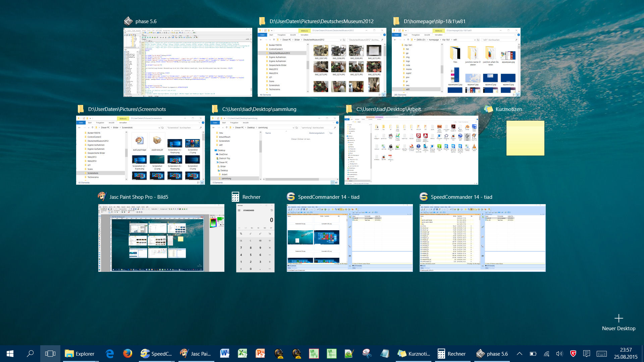This screenshot has height=362, width=644.
Task: Launch Microsoft Edge from taskbar
Action: click(110, 354)
